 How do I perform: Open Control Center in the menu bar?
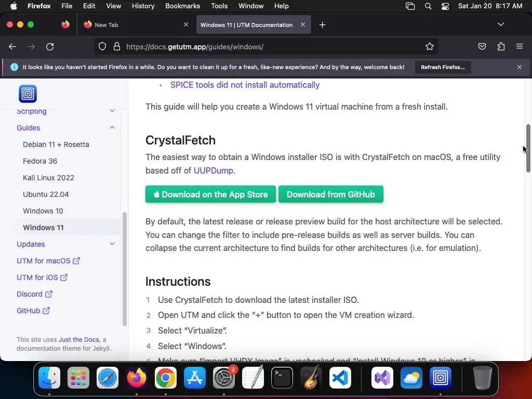[445, 6]
